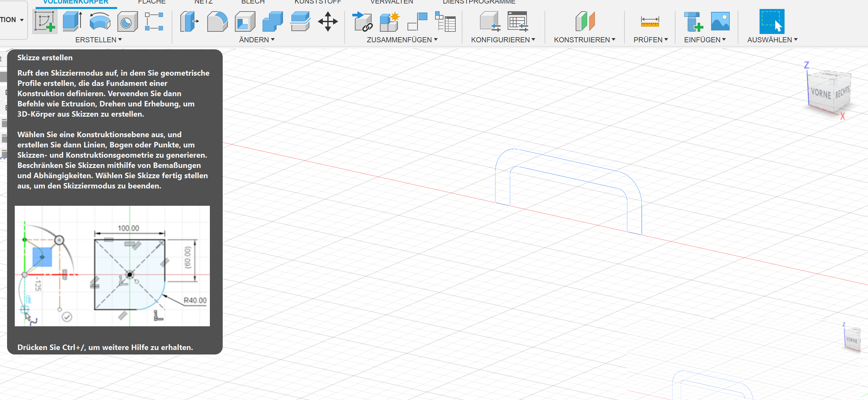Activate the Abrunden (fillet) tool
The height and width of the screenshot is (400, 868).
[x=217, y=21]
